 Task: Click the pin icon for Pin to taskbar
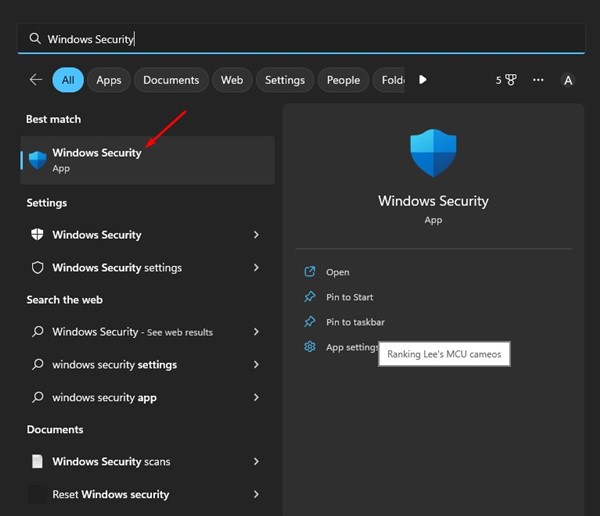tap(310, 322)
